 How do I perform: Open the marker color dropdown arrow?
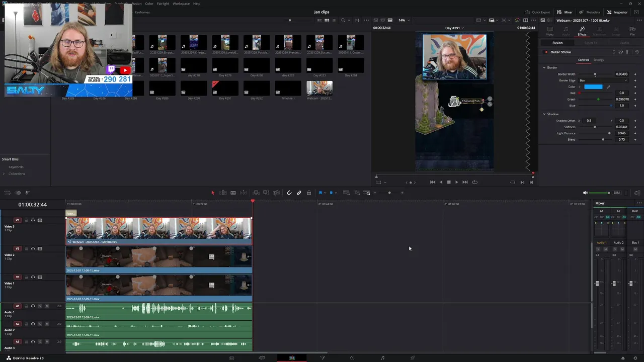coord(336,193)
